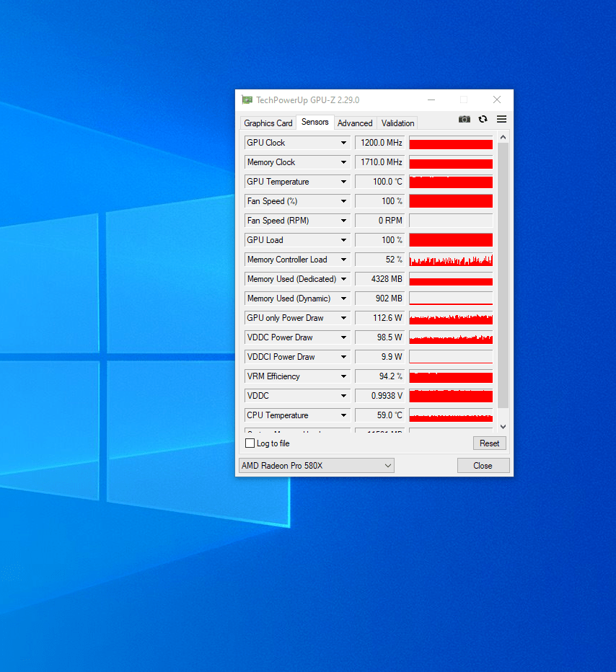Click the camera screenshot icon
Viewport: 616px width, 672px height.
tap(465, 119)
